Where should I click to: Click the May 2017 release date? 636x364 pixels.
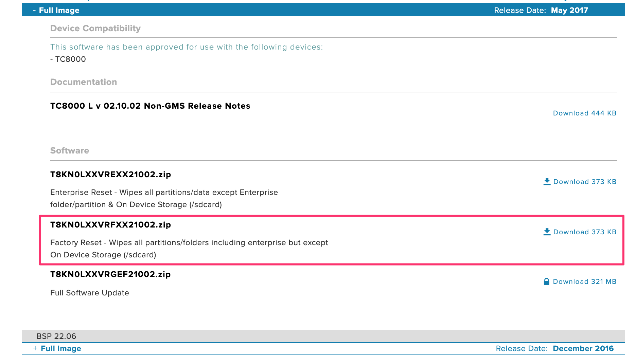point(569,10)
